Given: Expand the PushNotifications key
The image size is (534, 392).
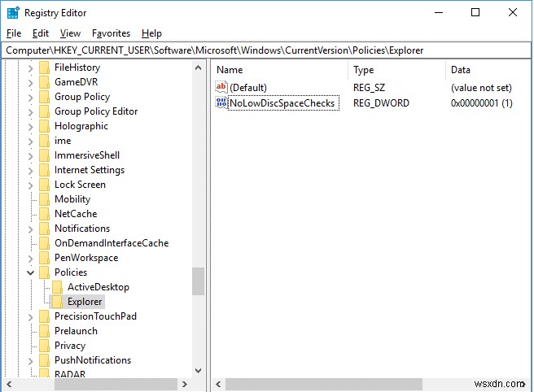Looking at the screenshot, I should click(x=31, y=361).
